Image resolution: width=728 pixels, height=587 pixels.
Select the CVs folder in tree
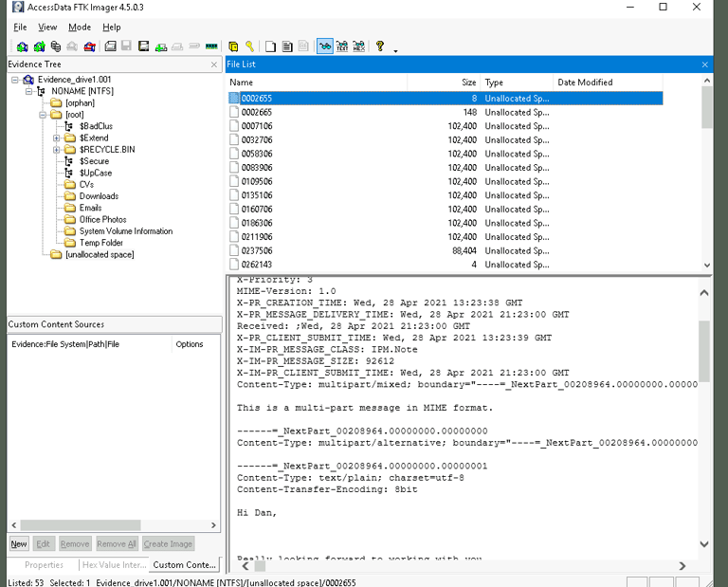coord(86,185)
